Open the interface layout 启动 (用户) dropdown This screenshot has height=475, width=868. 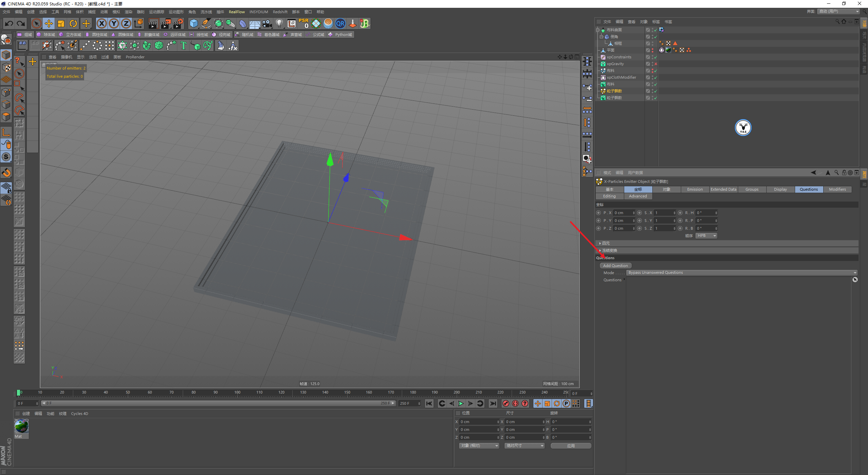[x=839, y=12]
